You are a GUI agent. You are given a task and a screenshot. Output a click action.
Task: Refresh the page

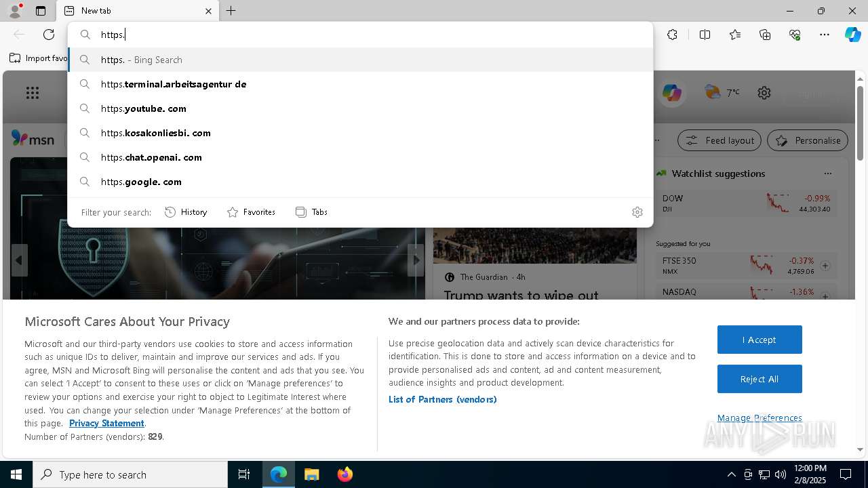[49, 35]
